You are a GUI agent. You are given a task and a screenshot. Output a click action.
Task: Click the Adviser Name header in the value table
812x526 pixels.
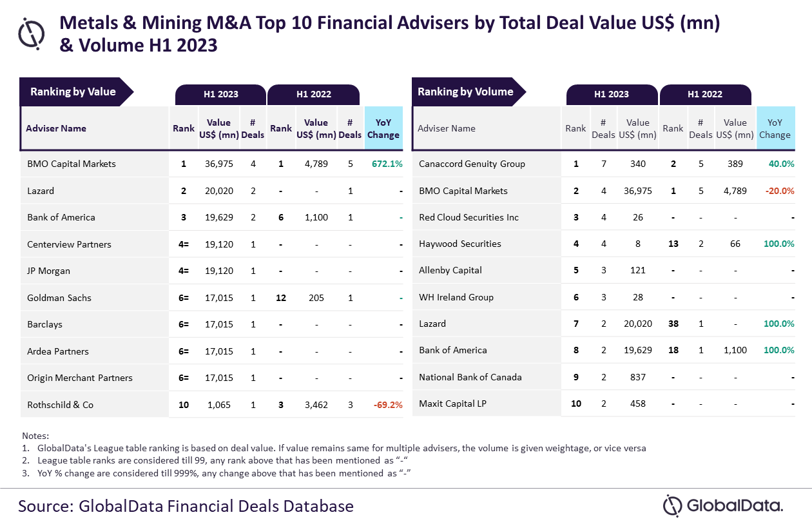(56, 128)
